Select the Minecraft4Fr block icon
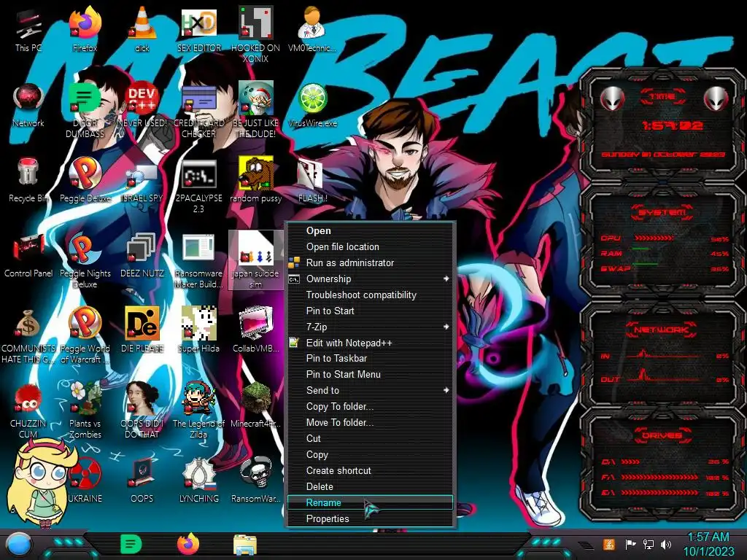This screenshot has width=747, height=560. click(255, 405)
